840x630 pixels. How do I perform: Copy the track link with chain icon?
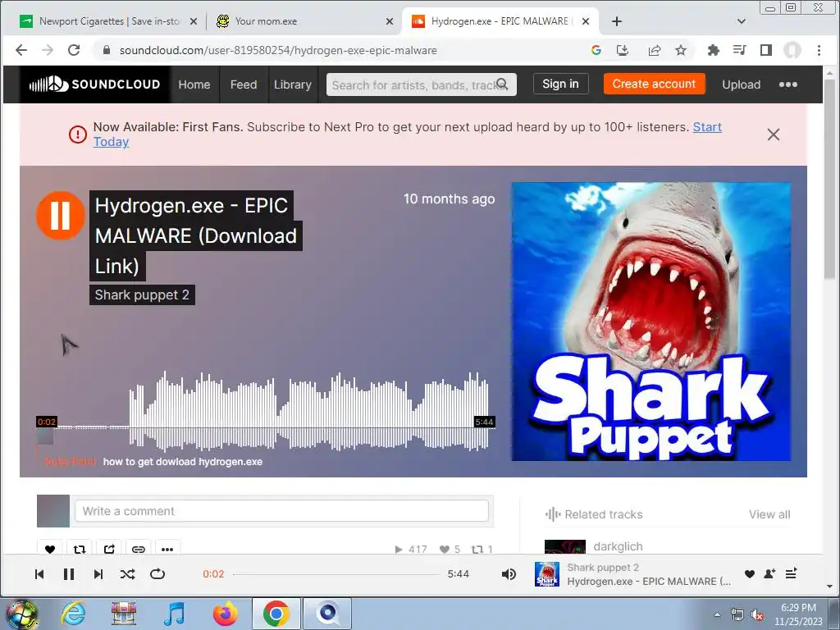(x=138, y=549)
